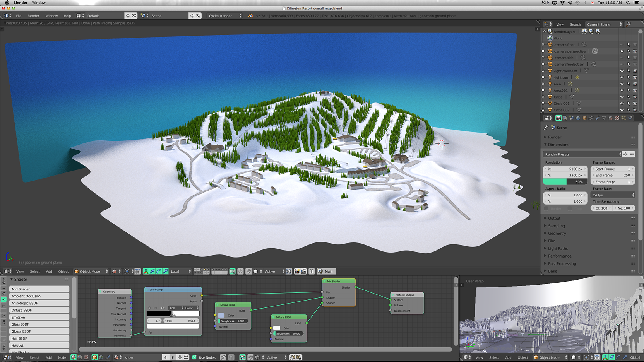Hide the -light overhead object
The image size is (644, 362).
(x=622, y=71)
